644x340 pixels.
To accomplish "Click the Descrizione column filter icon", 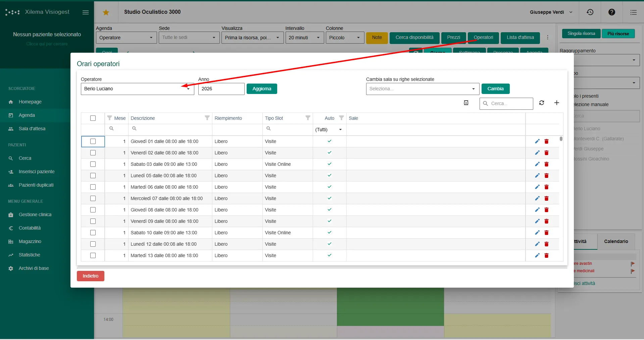I will (207, 118).
